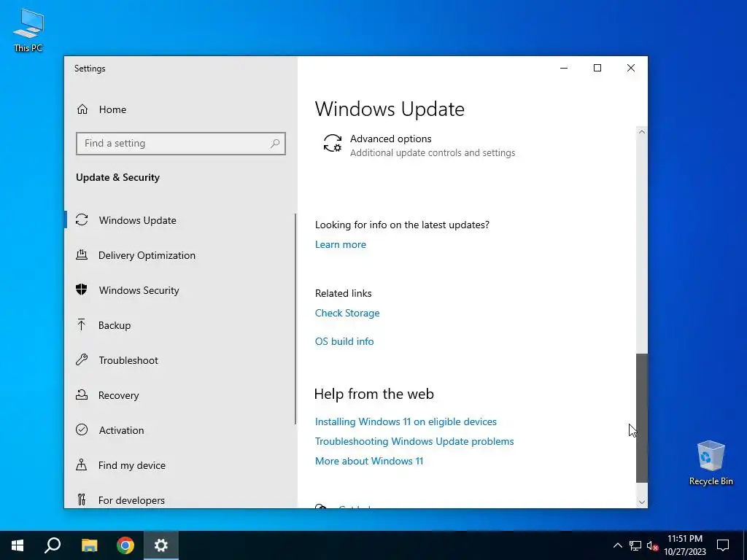This screenshot has width=747, height=560.
Task: Open Troubleshooting Windows Update problems link
Action: (414, 441)
